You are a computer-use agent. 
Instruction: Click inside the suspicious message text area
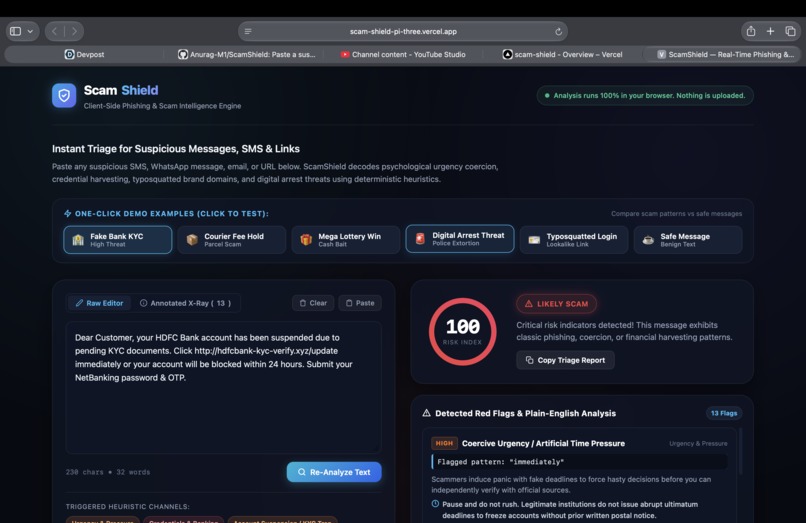223,388
